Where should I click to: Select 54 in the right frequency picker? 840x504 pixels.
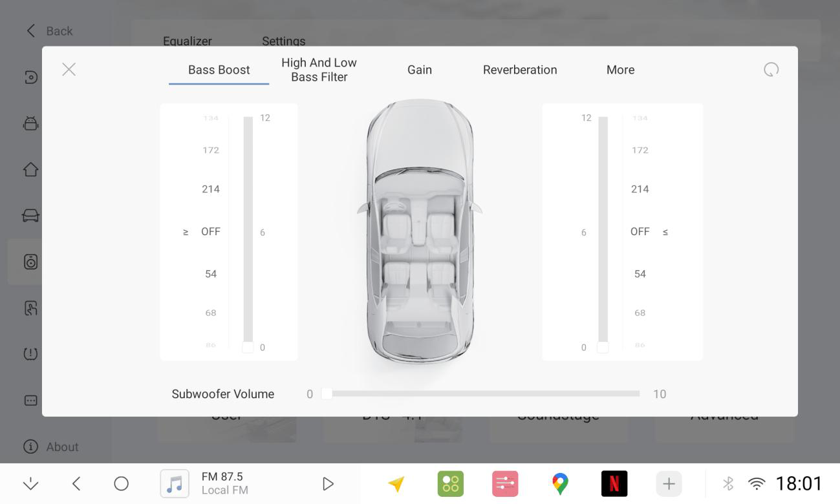point(640,274)
